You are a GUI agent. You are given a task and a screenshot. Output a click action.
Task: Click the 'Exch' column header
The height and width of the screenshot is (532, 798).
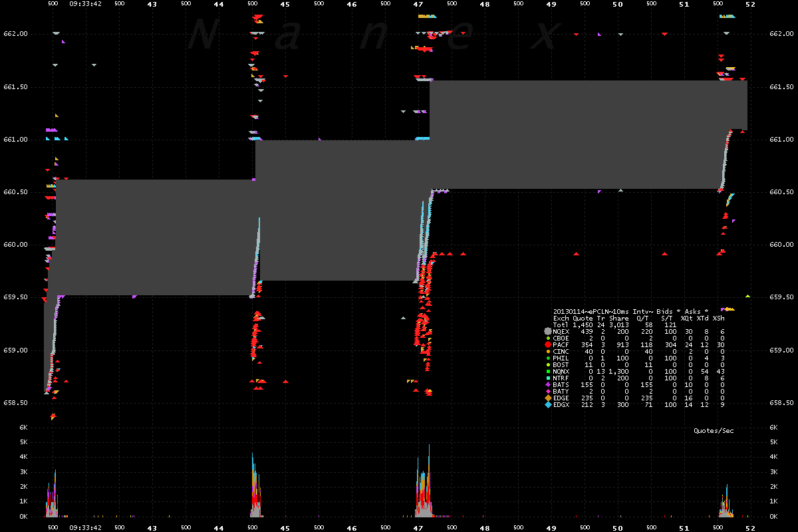561,318
